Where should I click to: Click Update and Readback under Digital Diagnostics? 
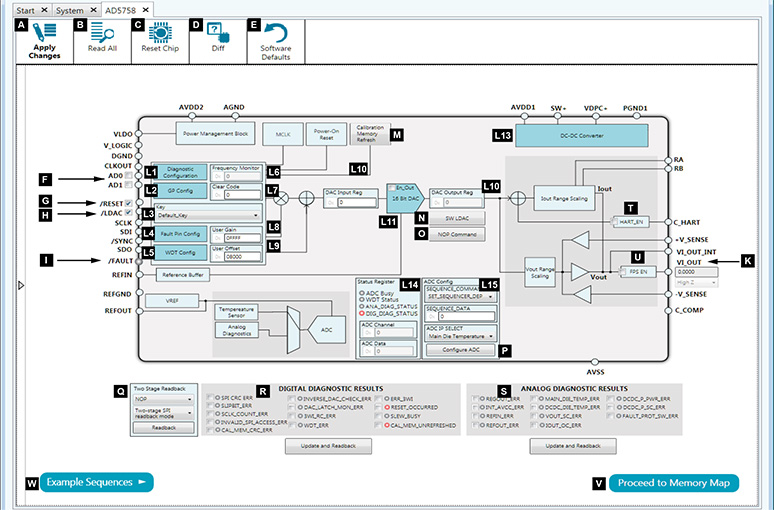tap(328, 446)
